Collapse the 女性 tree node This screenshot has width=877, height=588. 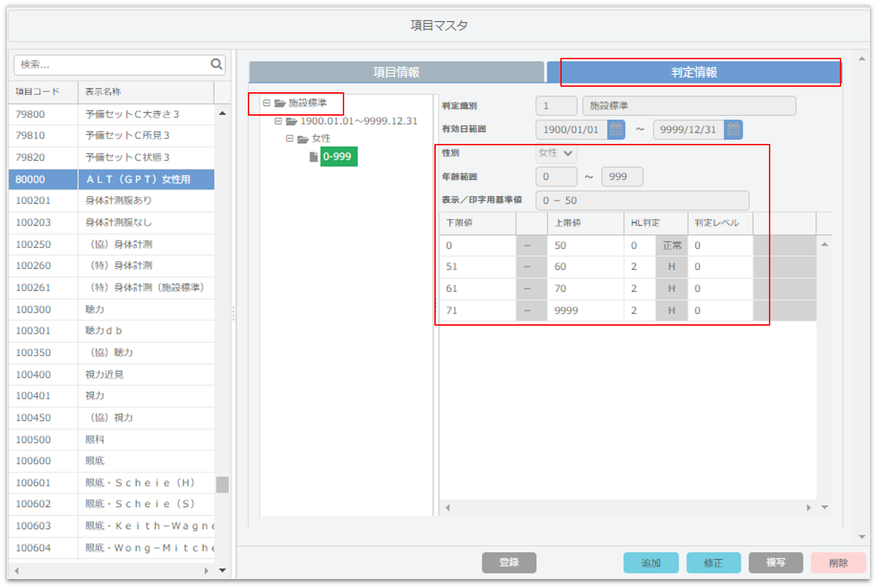click(x=290, y=139)
